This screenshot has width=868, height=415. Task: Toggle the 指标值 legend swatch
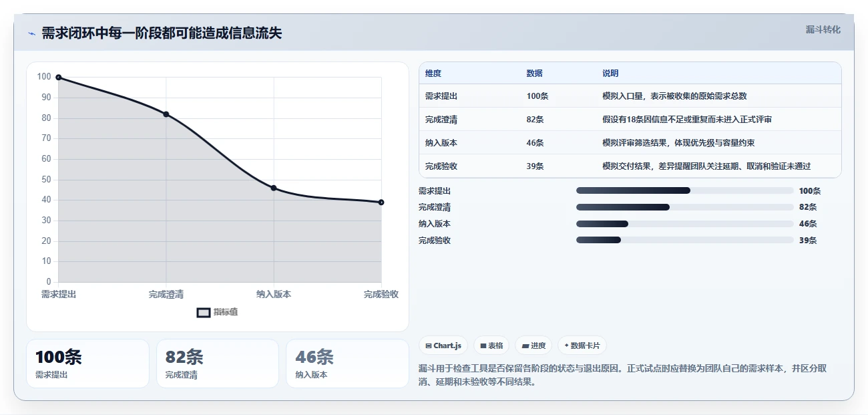click(x=204, y=313)
